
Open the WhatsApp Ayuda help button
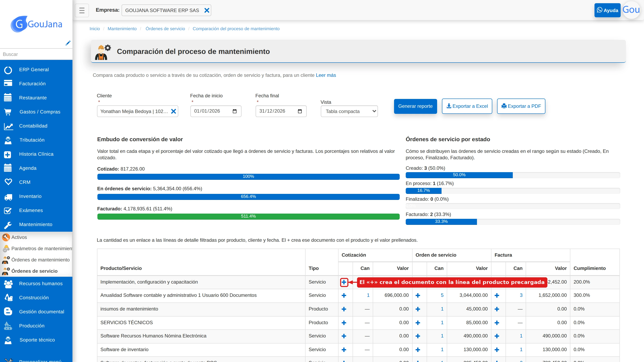(x=607, y=10)
